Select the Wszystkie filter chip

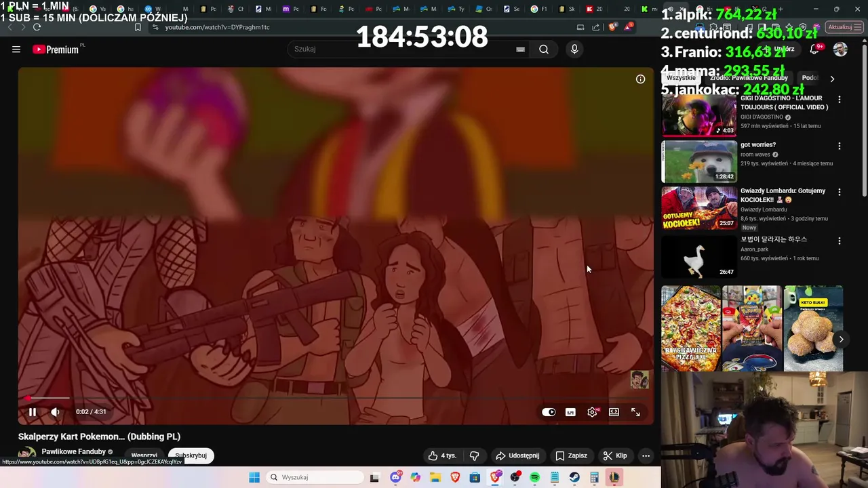click(x=680, y=78)
